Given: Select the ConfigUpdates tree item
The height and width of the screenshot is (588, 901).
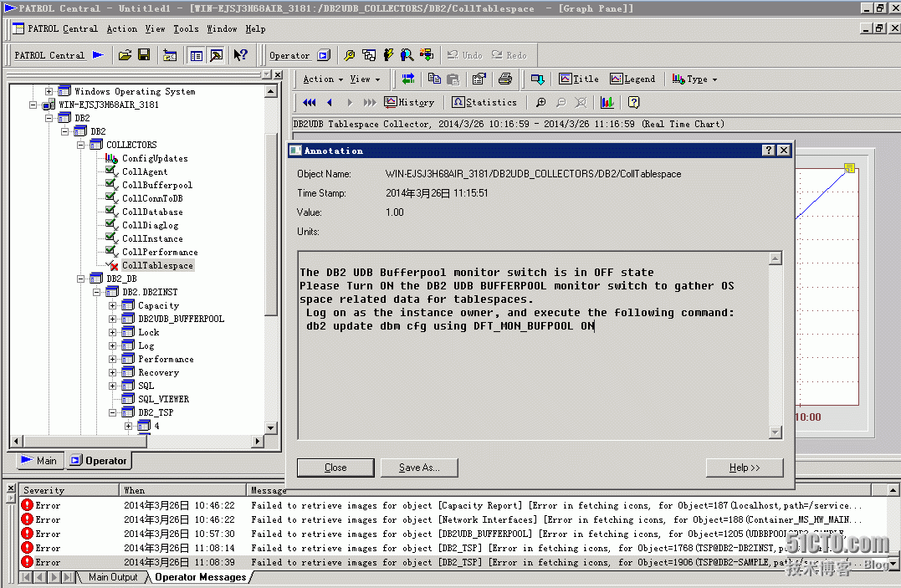Looking at the screenshot, I should (155, 158).
